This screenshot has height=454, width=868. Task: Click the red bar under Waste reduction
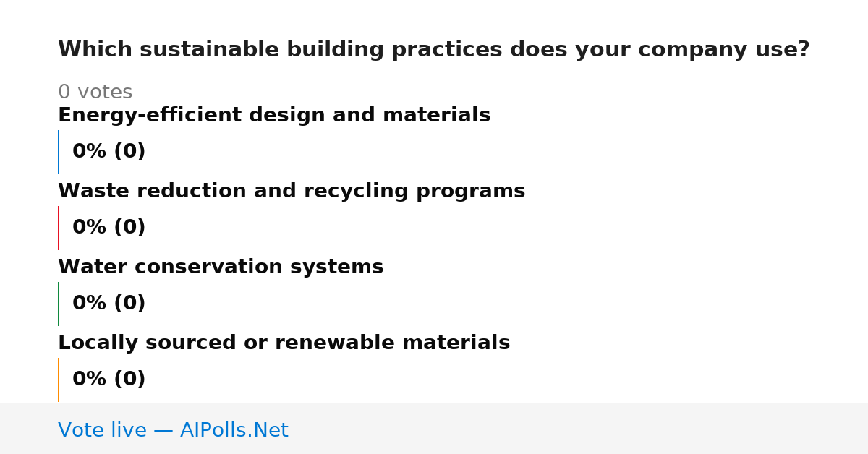(58, 228)
